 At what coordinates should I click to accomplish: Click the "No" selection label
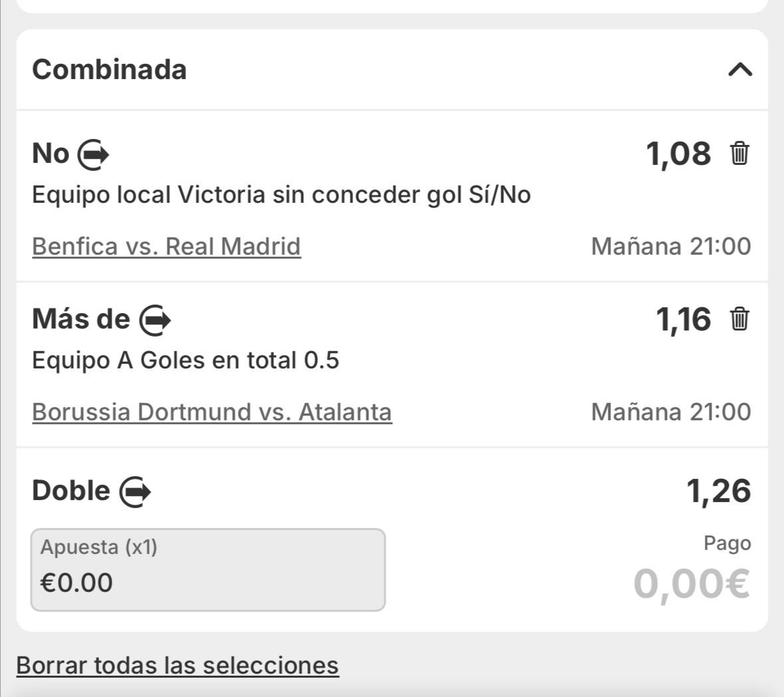(51, 154)
